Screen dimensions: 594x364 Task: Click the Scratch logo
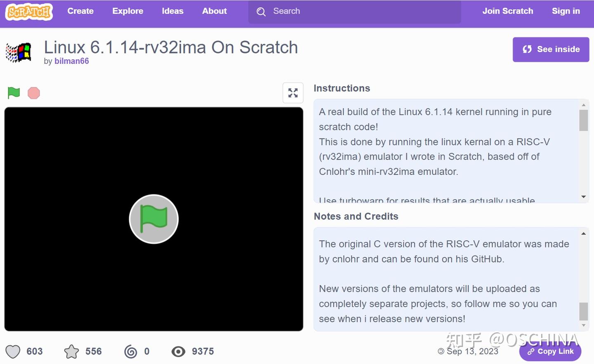point(29,12)
